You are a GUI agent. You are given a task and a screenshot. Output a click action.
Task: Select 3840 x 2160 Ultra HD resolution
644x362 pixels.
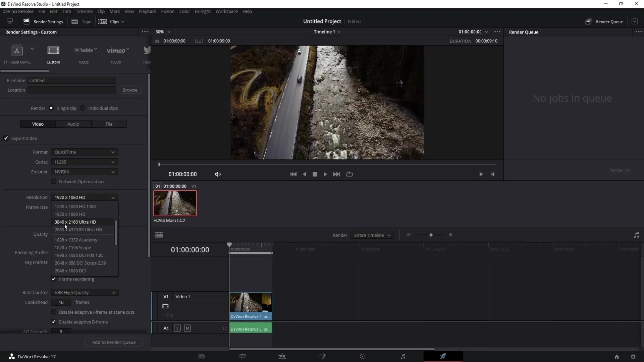pyautogui.click(x=75, y=222)
